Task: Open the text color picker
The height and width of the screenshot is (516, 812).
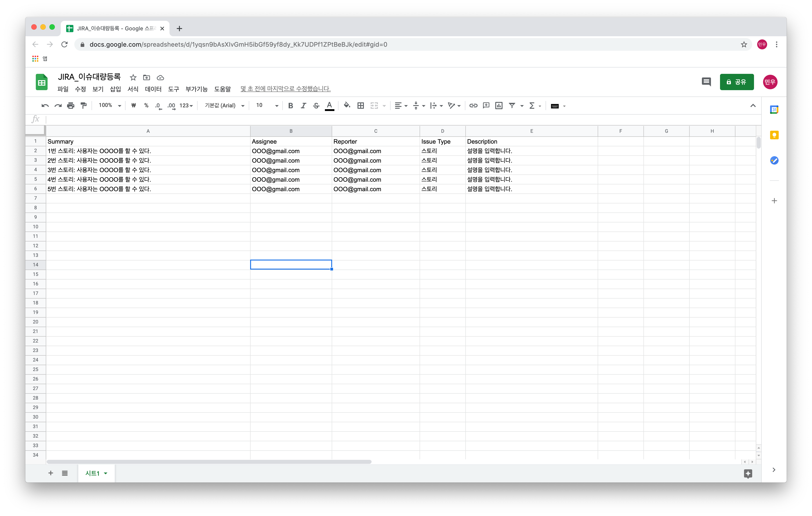Action: click(329, 106)
